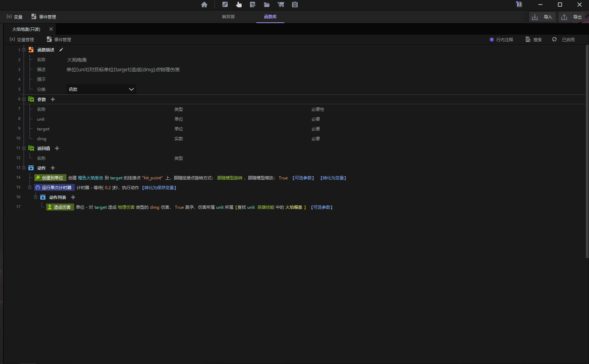Select the 造成伤害 action block
Screen dimensions: 589x364
60,207
